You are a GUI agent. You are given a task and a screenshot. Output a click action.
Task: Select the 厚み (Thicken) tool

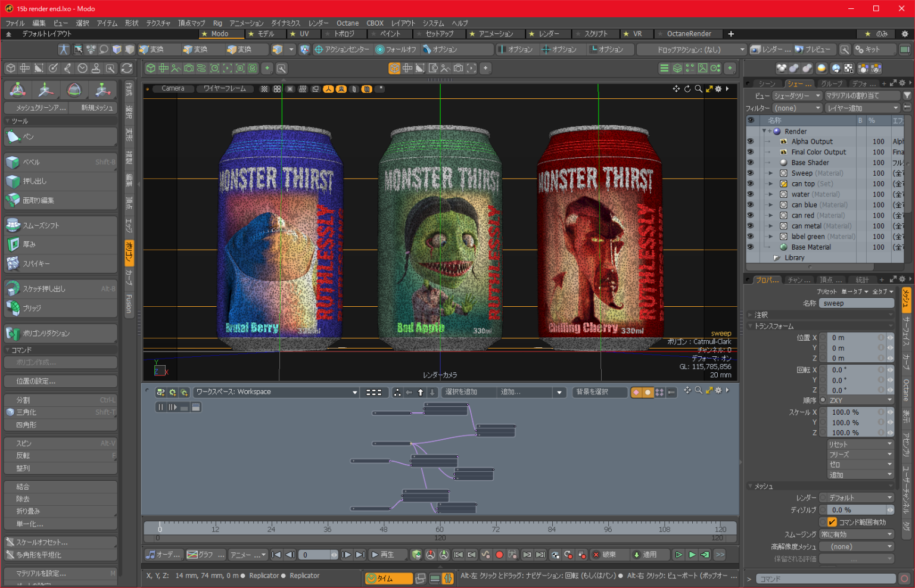60,244
